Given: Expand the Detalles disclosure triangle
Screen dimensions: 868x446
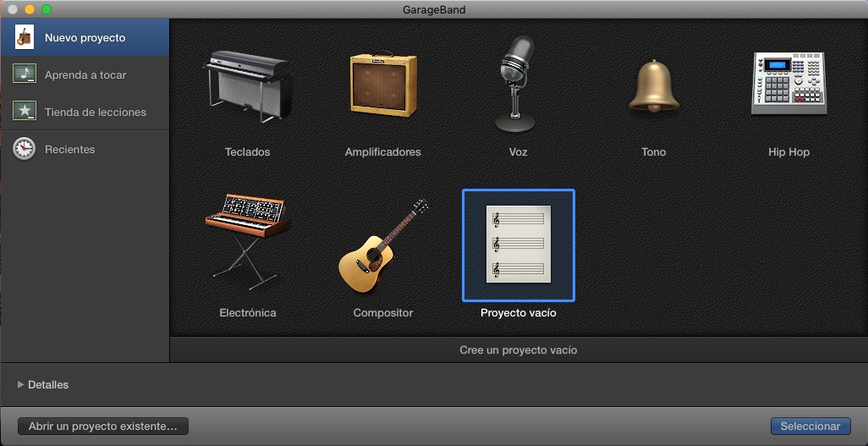Looking at the screenshot, I should pos(20,384).
